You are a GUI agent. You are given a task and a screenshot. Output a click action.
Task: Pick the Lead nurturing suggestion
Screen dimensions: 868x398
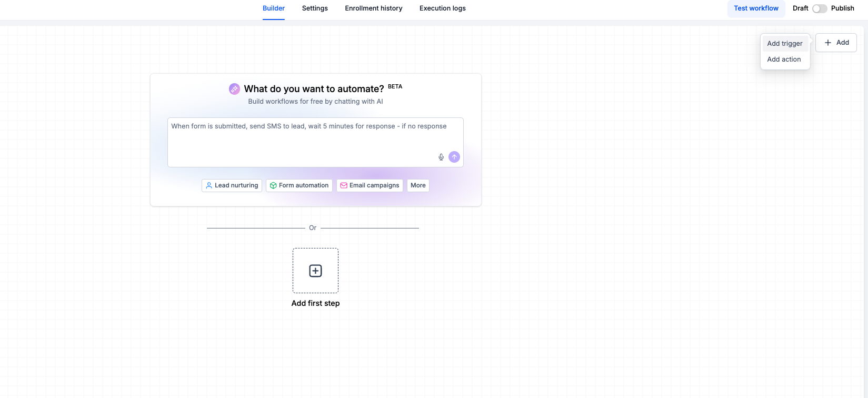click(x=232, y=185)
